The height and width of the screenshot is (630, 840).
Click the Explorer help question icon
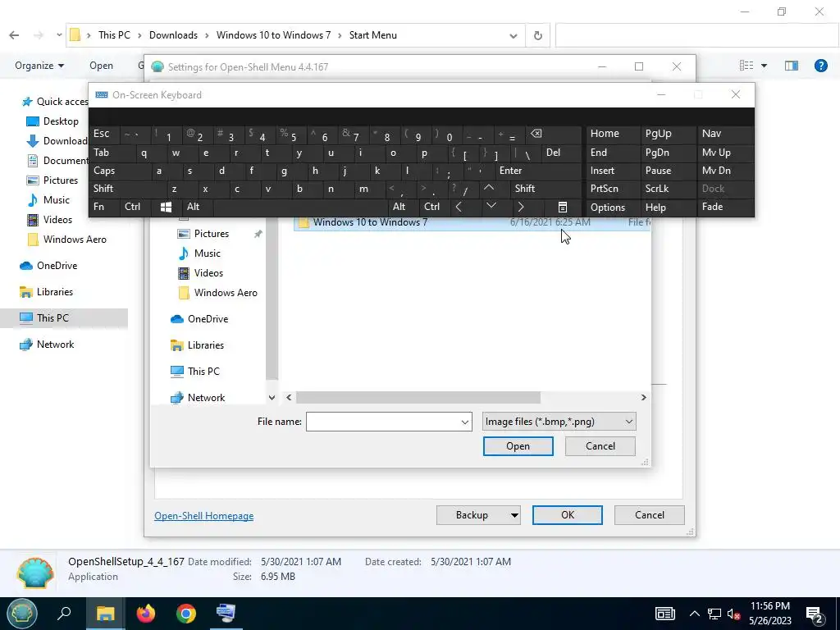(820, 66)
